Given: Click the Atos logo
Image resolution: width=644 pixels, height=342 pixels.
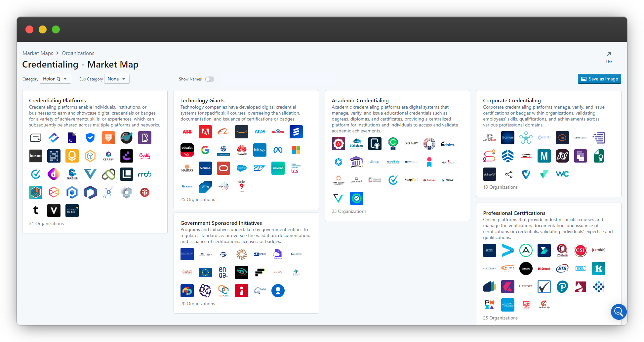Looking at the screenshot, I should 260,132.
